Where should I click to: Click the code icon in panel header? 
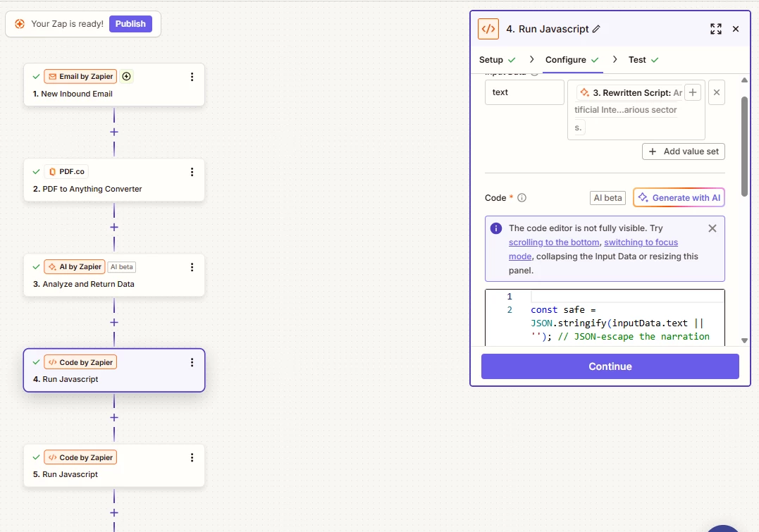(488, 29)
